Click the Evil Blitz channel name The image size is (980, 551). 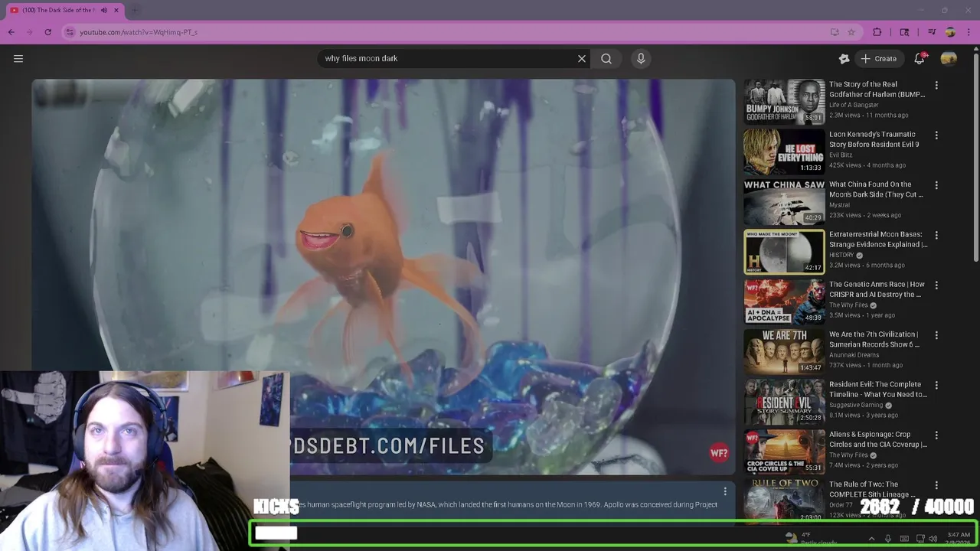841,155
